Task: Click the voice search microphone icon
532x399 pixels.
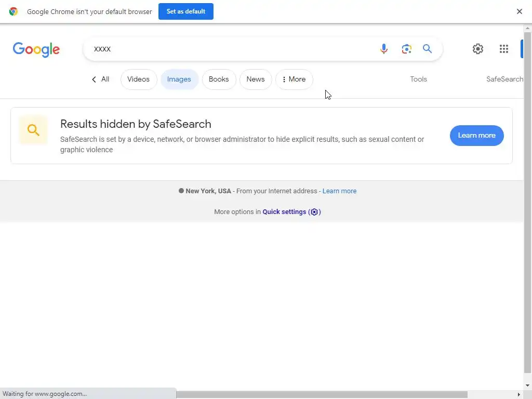Action: point(384,49)
